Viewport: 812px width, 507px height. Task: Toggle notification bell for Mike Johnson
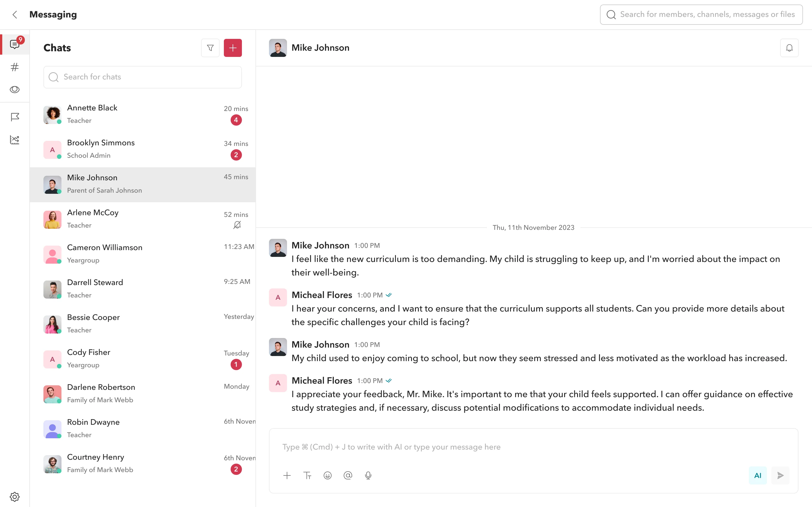[789, 48]
